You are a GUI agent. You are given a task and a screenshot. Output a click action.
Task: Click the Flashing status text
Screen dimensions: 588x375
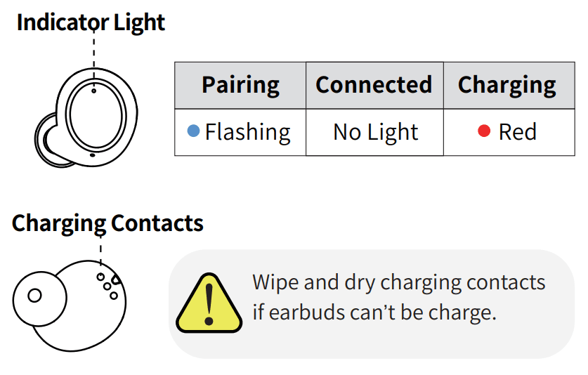[x=247, y=132]
